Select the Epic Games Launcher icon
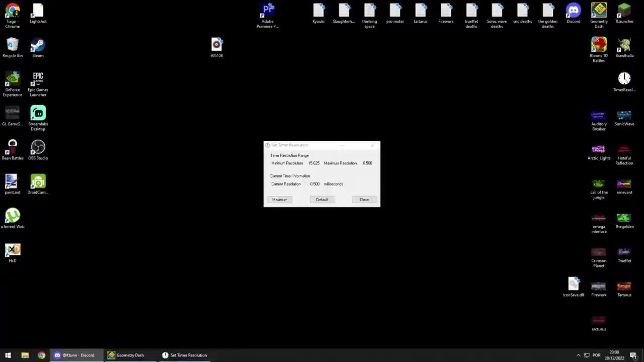This screenshot has height=362, width=644. tap(38, 80)
